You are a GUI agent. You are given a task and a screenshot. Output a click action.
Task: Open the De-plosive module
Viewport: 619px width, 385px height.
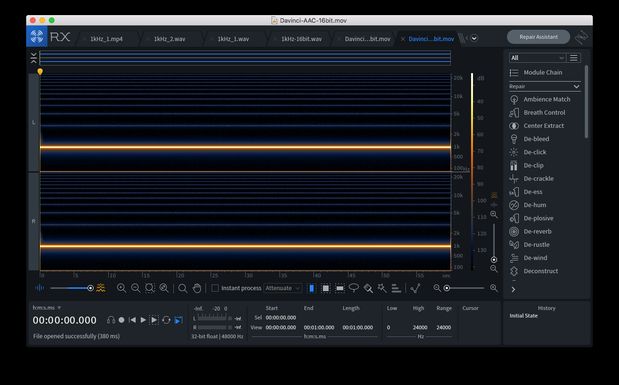(x=532, y=218)
